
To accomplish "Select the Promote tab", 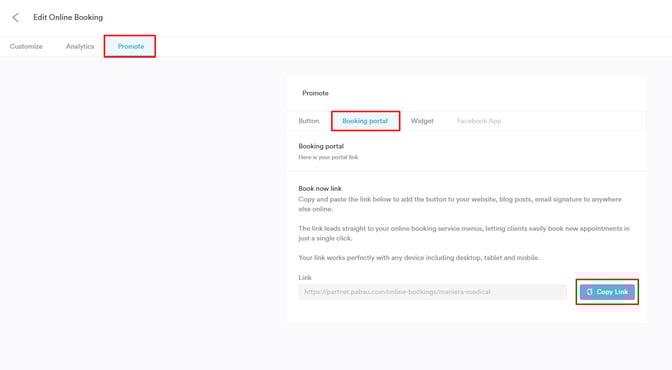I will (130, 46).
